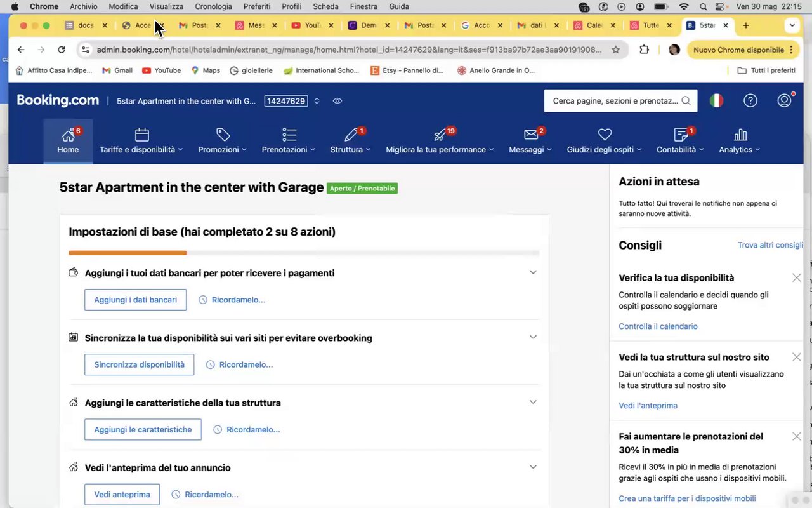Click the Prenotazioni list icon
Image resolution: width=812 pixels, height=508 pixels.
[289, 135]
